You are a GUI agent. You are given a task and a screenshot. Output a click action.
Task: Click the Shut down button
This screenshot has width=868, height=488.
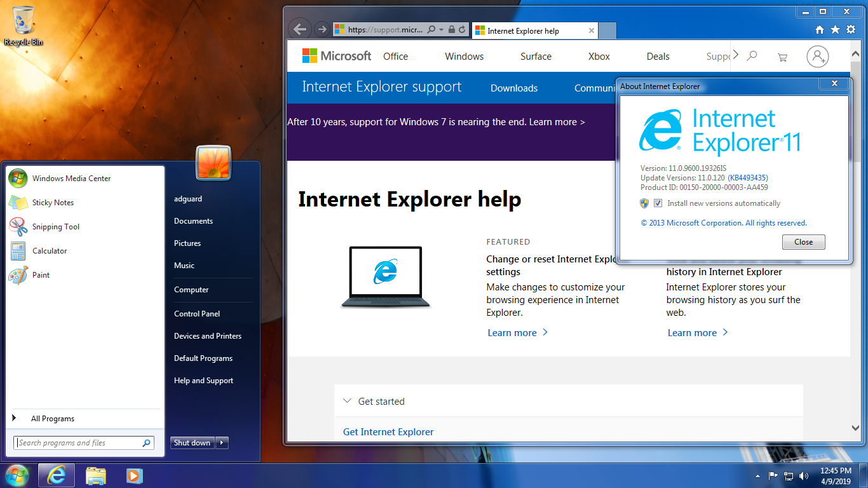coord(193,443)
